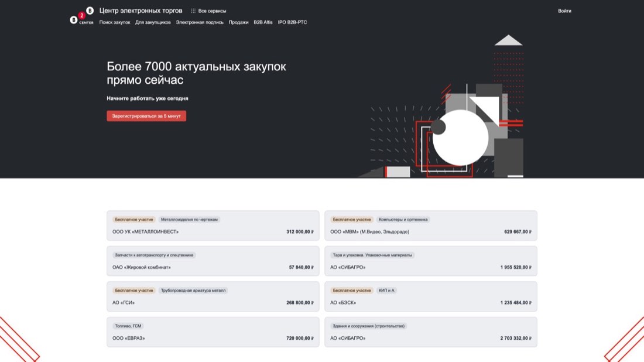Click the Металлоизделия по чертежам tag

coord(189,220)
